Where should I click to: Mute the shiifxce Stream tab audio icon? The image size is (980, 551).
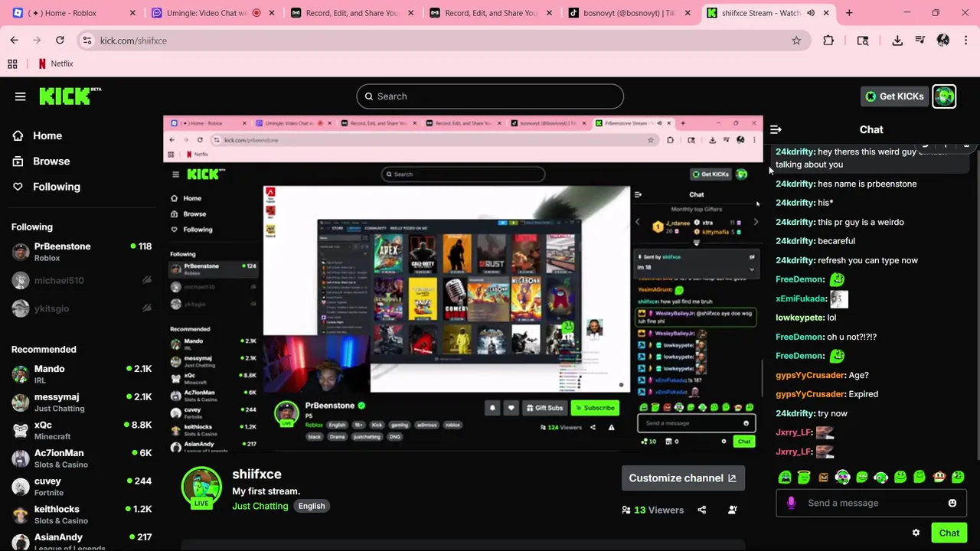click(x=811, y=13)
